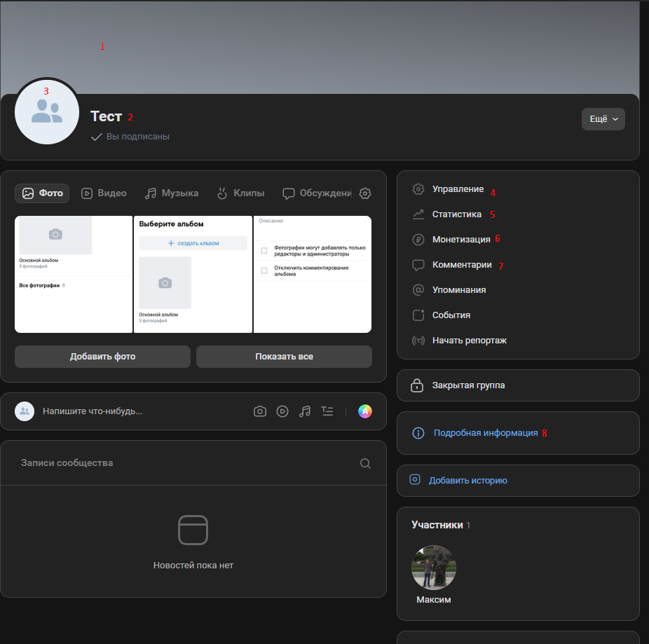The height and width of the screenshot is (644, 649).
Task: Click the article text icon in composer
Action: (x=327, y=411)
